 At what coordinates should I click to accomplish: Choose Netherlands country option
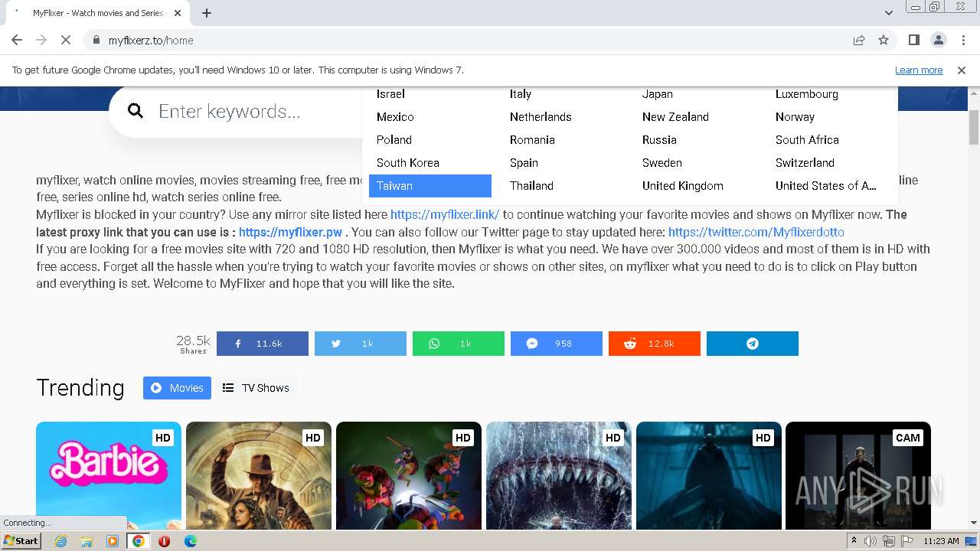point(541,117)
